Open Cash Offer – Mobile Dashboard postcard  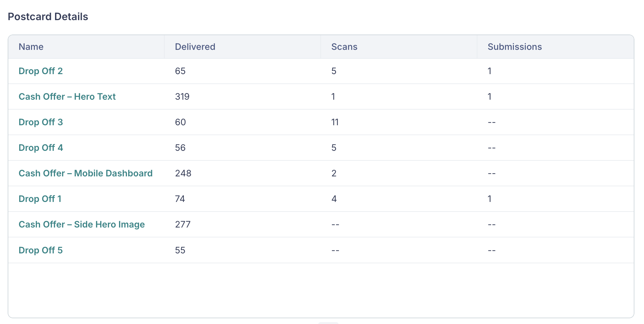85,173
